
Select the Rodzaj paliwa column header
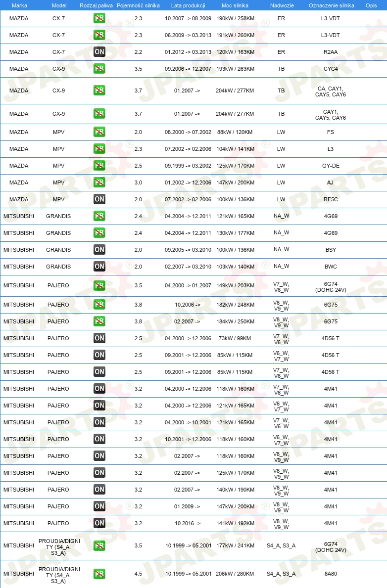pos(96,5)
